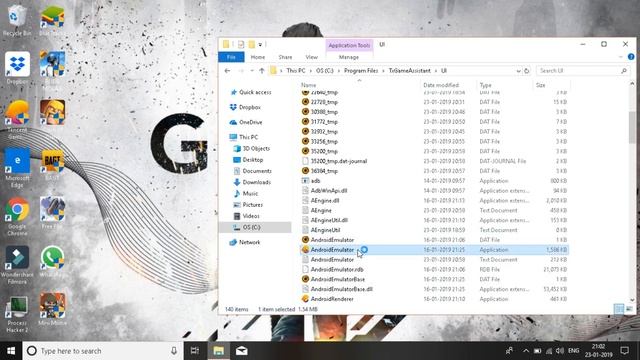
Task: Click New Folder icon in the quick access toolbar
Action: [251, 44]
